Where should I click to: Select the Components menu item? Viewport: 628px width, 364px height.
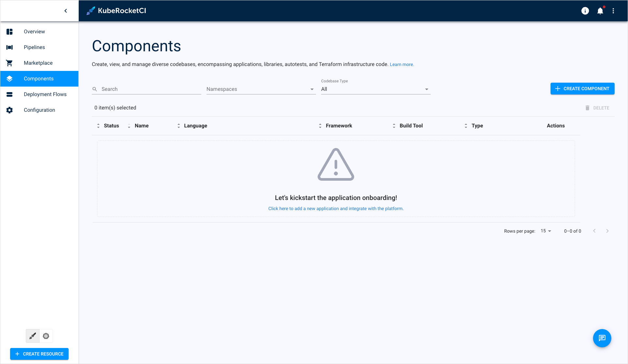coord(39,78)
